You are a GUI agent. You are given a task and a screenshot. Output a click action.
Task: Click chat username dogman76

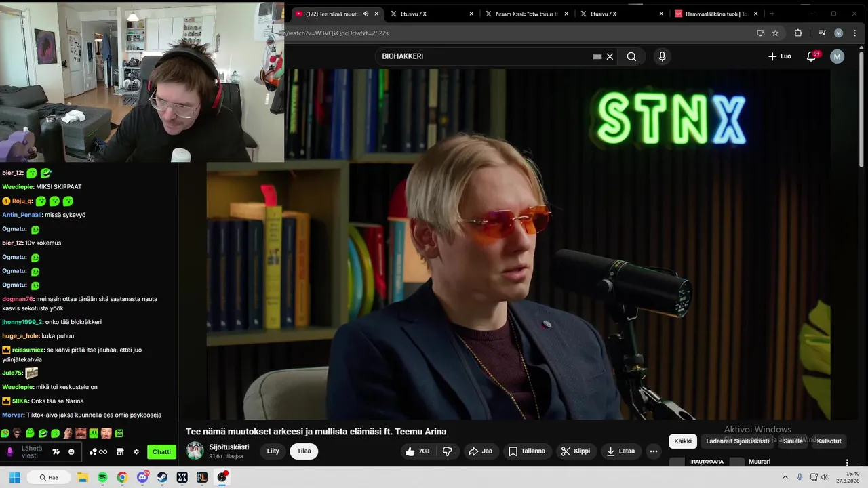coord(18,299)
